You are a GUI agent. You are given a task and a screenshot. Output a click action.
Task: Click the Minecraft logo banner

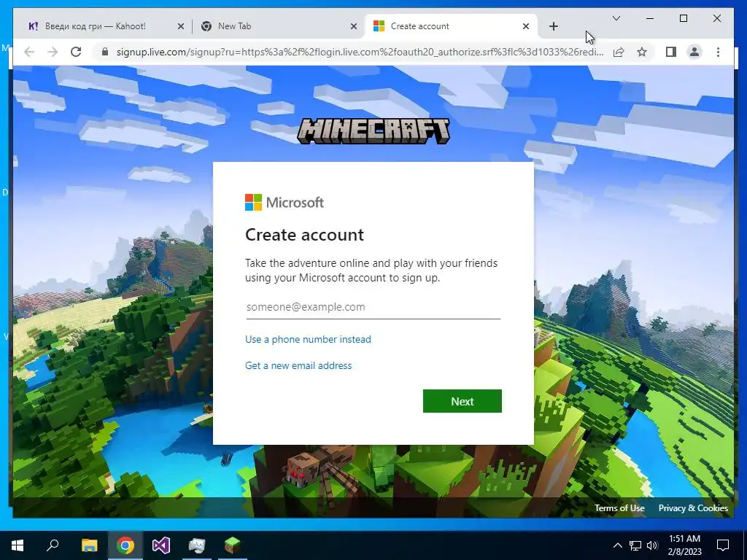373,131
